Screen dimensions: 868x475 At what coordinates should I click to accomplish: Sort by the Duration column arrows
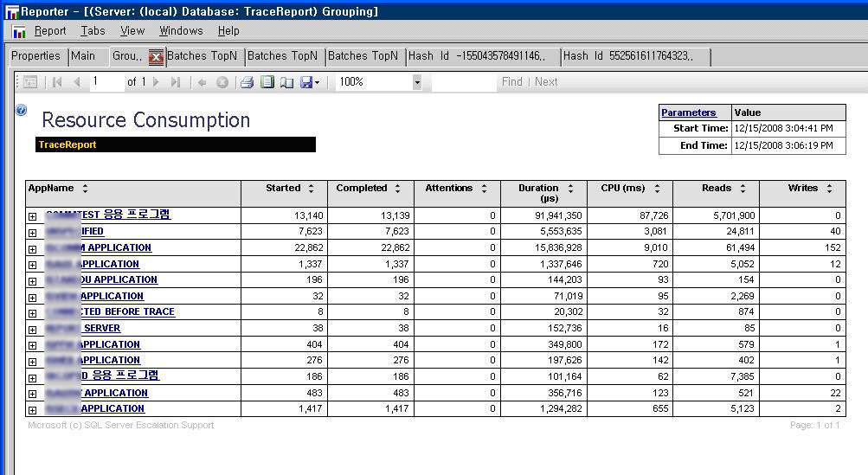[570, 189]
